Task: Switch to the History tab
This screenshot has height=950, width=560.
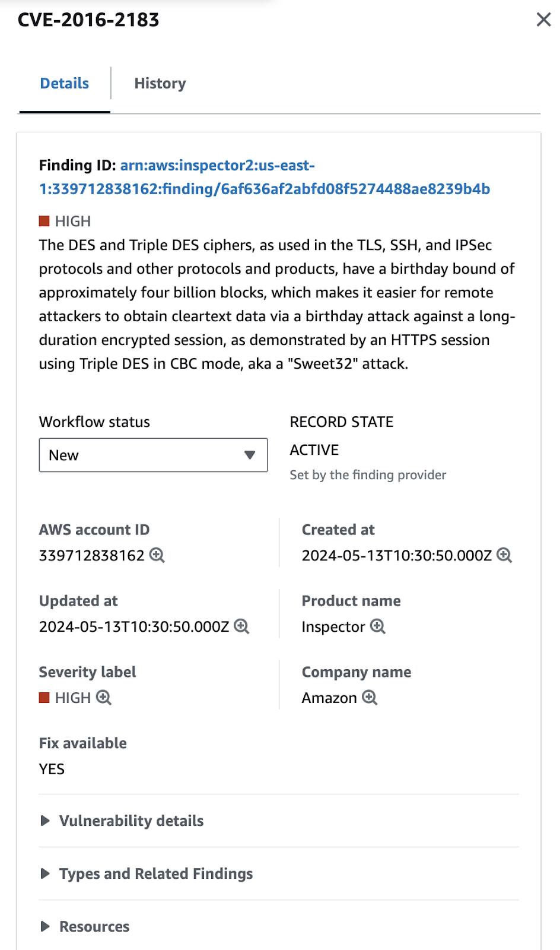Action: pyautogui.click(x=160, y=83)
